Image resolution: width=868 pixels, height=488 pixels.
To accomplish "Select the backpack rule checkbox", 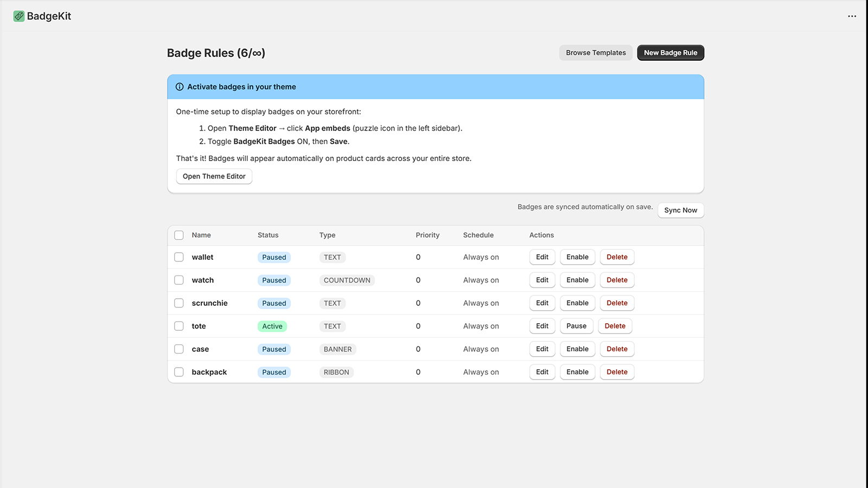I will [179, 372].
